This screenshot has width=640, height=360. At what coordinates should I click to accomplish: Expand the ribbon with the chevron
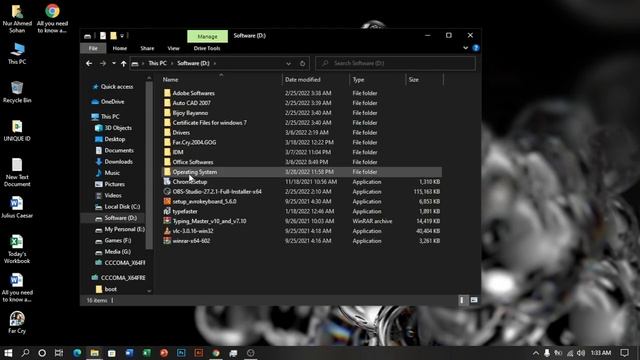tap(466, 48)
